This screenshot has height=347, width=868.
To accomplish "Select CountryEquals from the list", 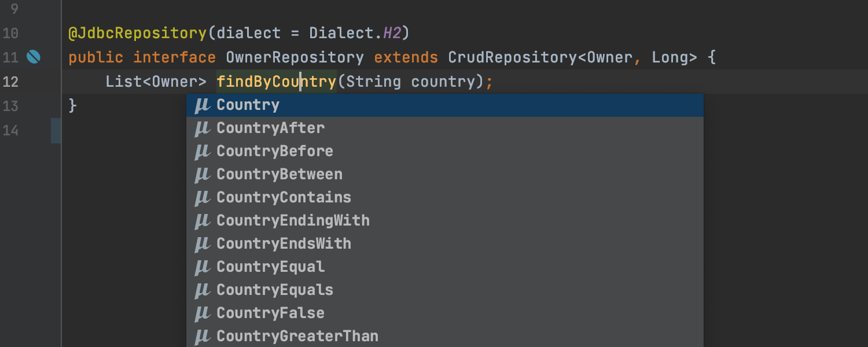I will point(445,290).
